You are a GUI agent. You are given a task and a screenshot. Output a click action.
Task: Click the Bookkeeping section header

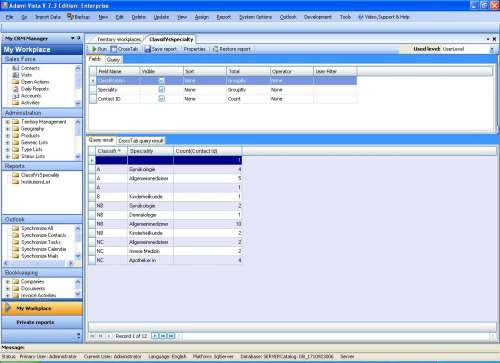pyautogui.click(x=42, y=273)
